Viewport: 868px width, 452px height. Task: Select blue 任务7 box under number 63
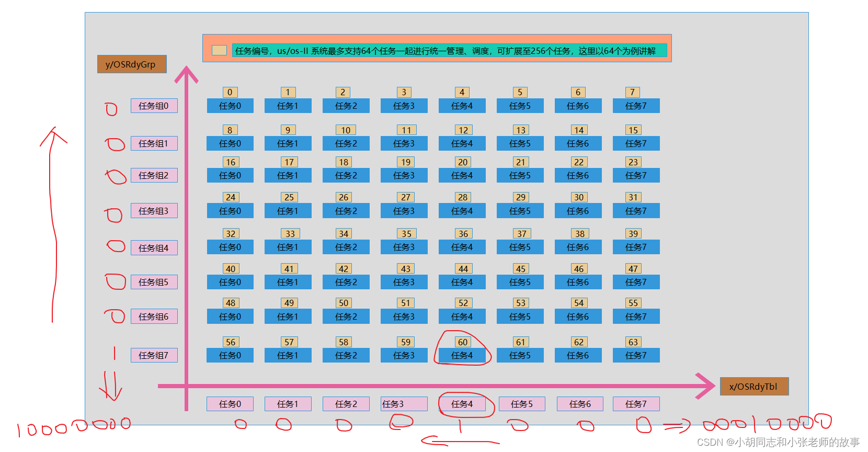click(636, 355)
